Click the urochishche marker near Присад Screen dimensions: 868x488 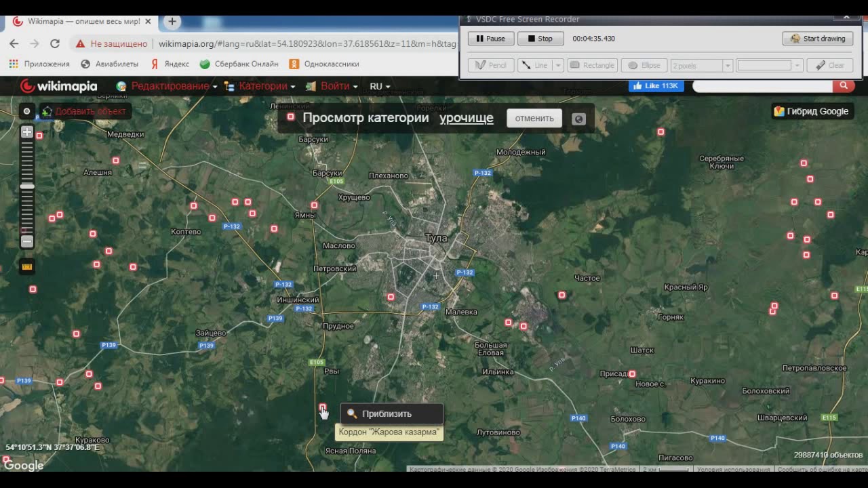[632, 373]
